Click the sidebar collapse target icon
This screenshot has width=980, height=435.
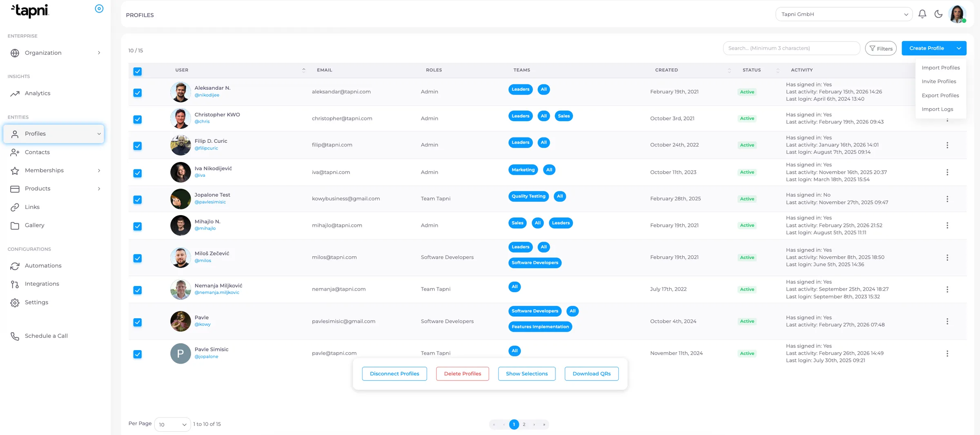click(99, 9)
